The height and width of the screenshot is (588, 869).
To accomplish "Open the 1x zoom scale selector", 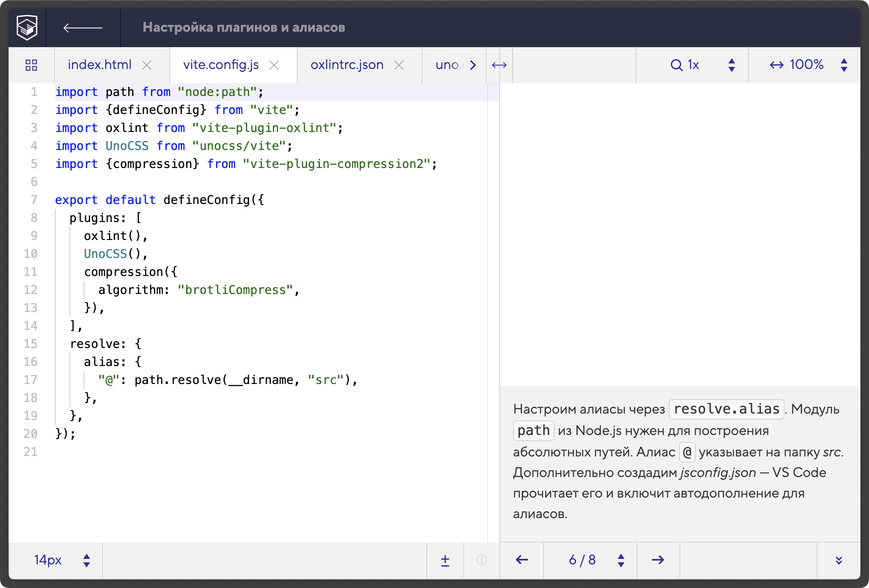I will click(x=692, y=65).
